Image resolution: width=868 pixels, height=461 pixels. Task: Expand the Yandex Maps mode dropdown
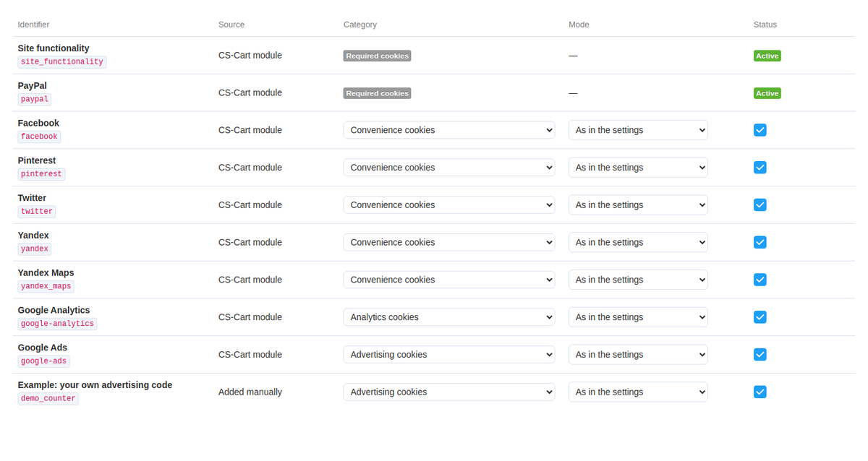click(x=638, y=280)
